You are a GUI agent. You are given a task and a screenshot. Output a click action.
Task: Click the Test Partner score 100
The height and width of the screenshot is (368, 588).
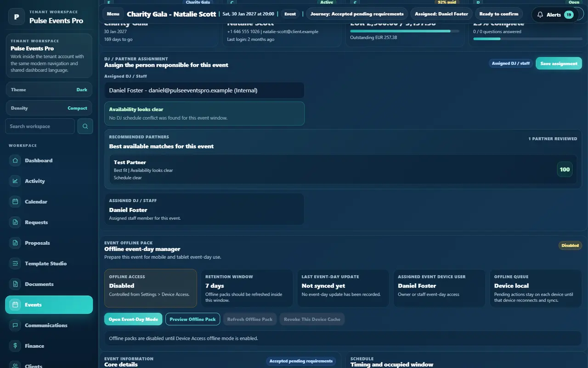[x=565, y=169]
